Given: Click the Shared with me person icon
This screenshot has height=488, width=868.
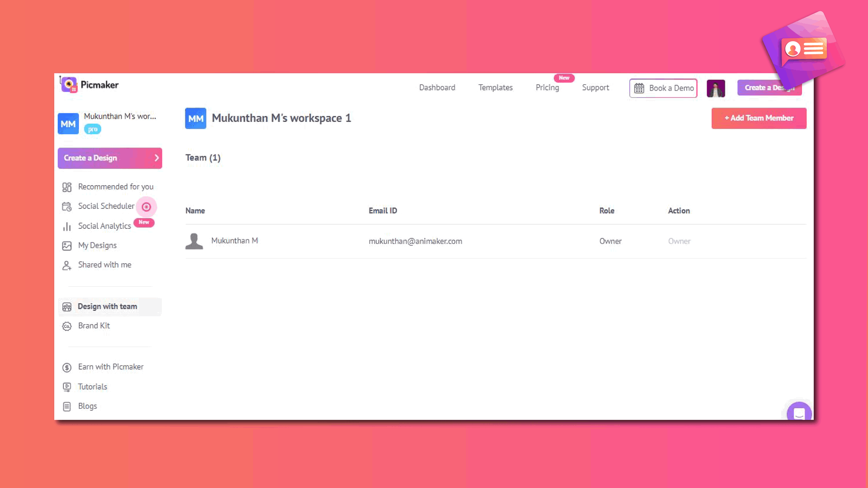Looking at the screenshot, I should 67,265.
